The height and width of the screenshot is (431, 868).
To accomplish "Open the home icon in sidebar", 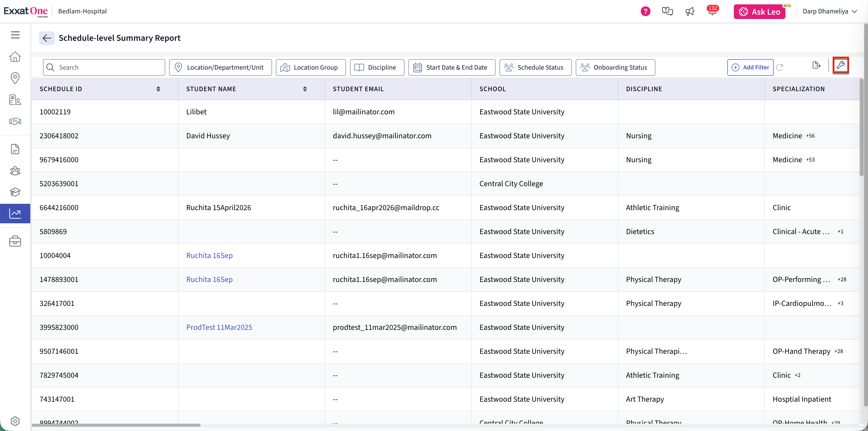I will tap(15, 57).
